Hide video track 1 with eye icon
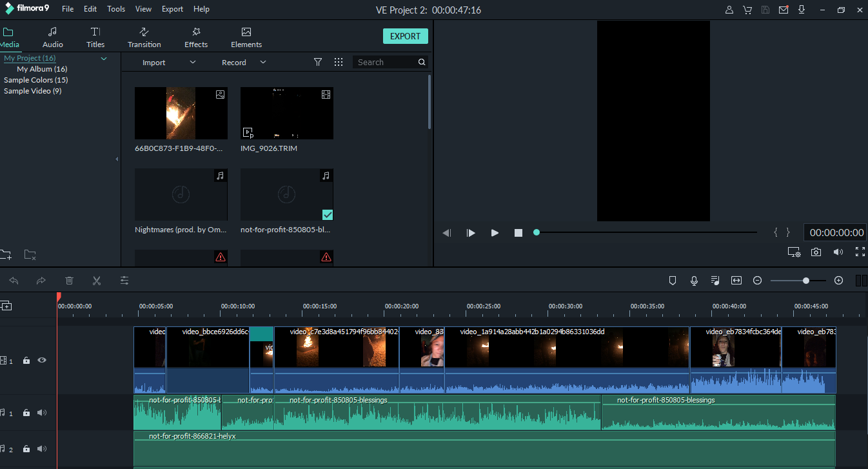868x469 pixels. tap(42, 361)
